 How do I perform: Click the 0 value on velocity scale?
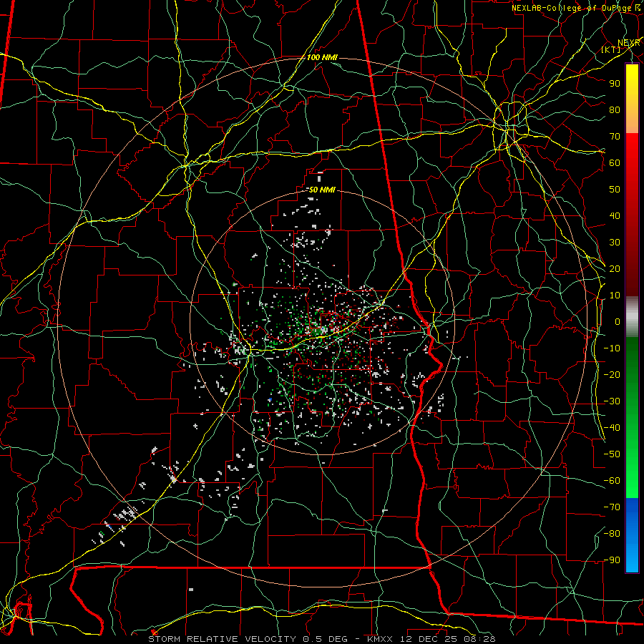[x=618, y=322]
